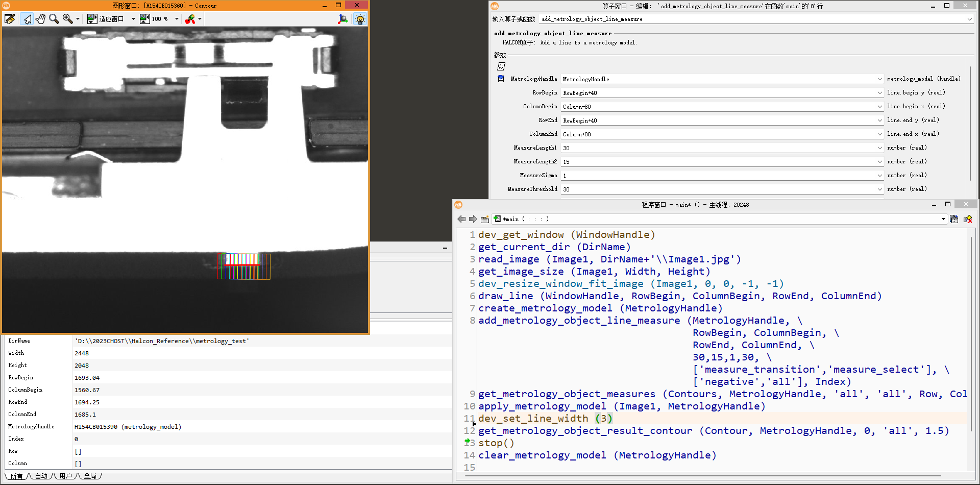The height and width of the screenshot is (485, 980).
Task: Click the zoom-in plus magnifier icon
Action: (x=67, y=19)
